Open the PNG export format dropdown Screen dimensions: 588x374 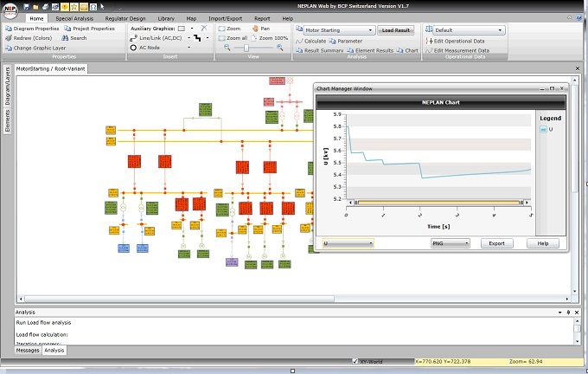(451, 243)
